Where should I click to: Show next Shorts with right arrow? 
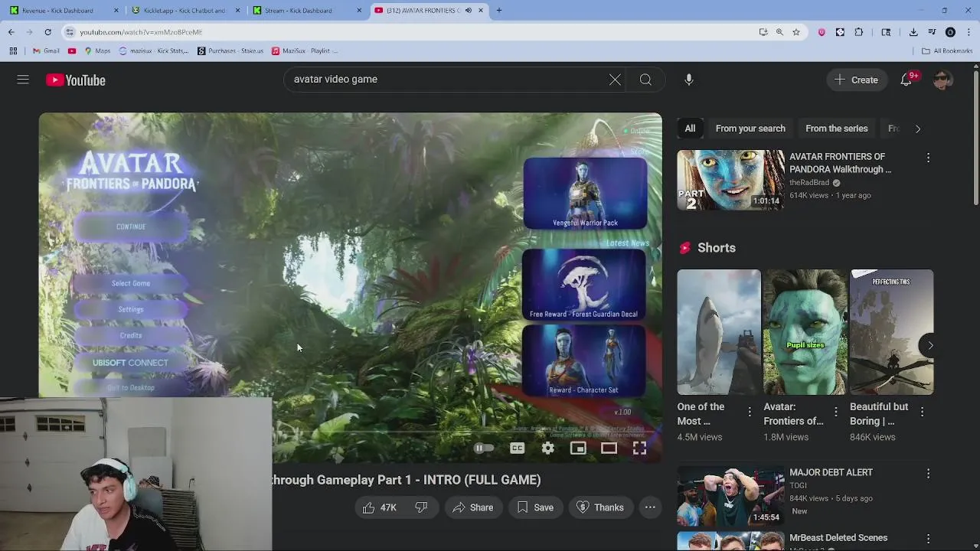pyautogui.click(x=930, y=345)
